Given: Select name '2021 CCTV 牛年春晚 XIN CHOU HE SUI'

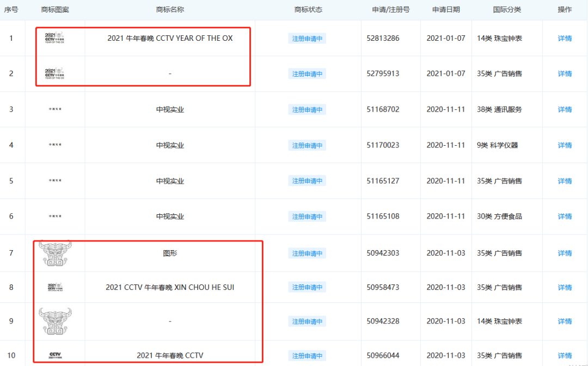Looking at the screenshot, I should [170, 287].
